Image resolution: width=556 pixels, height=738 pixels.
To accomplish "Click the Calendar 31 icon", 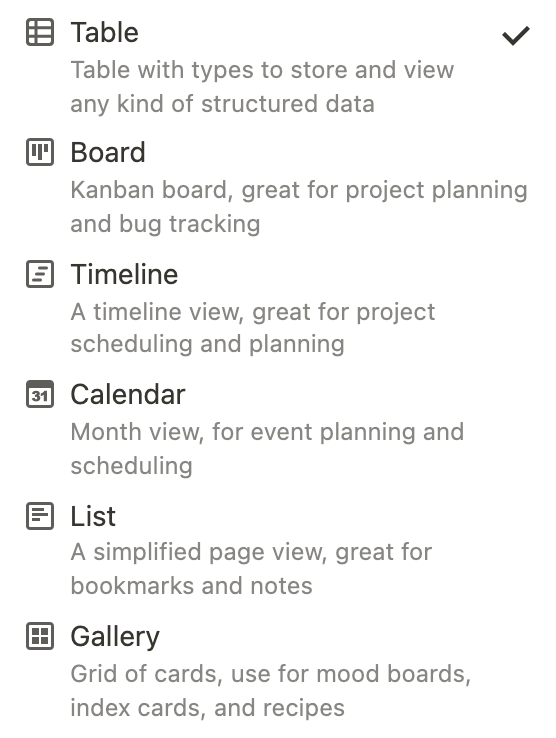I will click(x=40, y=394).
